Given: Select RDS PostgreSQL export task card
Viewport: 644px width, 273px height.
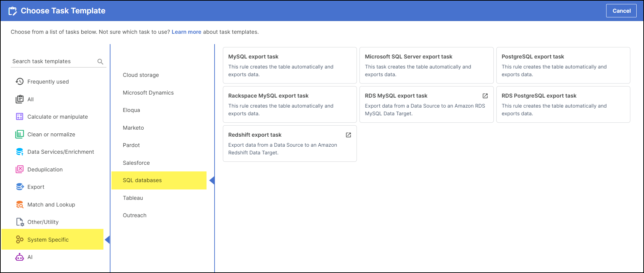Looking at the screenshot, I should 563,104.
